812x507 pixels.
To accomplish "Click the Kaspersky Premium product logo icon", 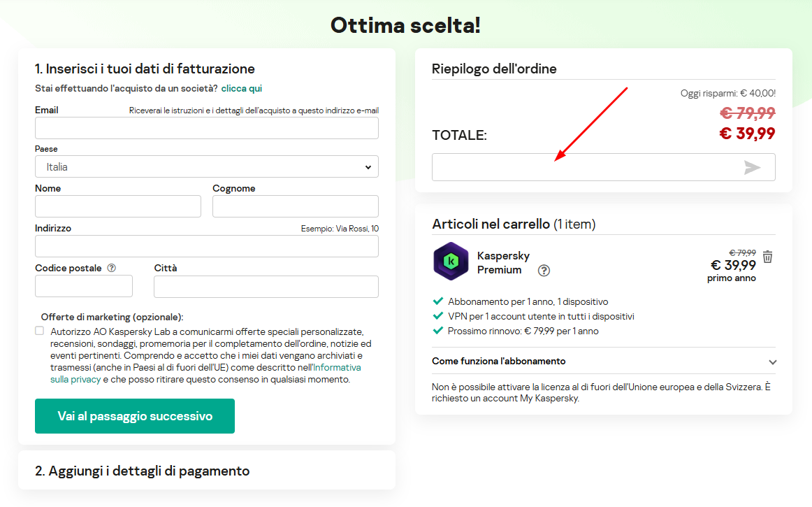I will [x=451, y=262].
